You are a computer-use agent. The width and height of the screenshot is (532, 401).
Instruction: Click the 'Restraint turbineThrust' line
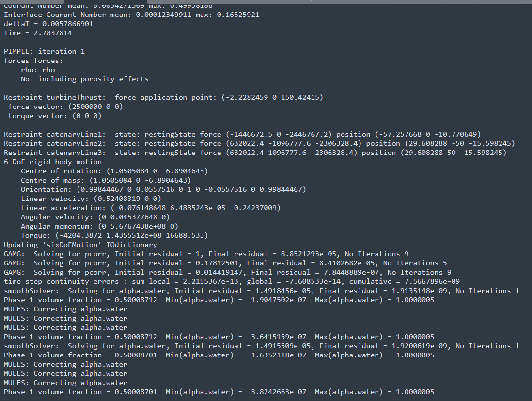[163, 97]
